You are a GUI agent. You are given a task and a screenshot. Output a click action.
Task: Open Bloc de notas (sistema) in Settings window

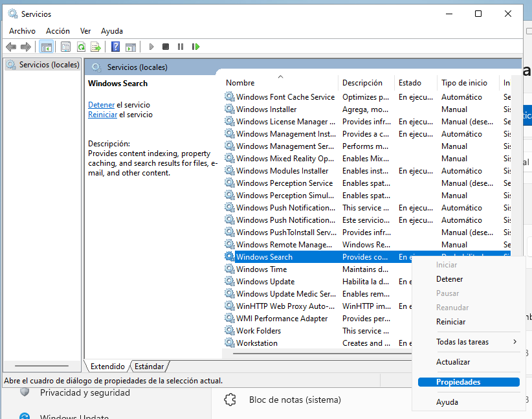click(295, 400)
